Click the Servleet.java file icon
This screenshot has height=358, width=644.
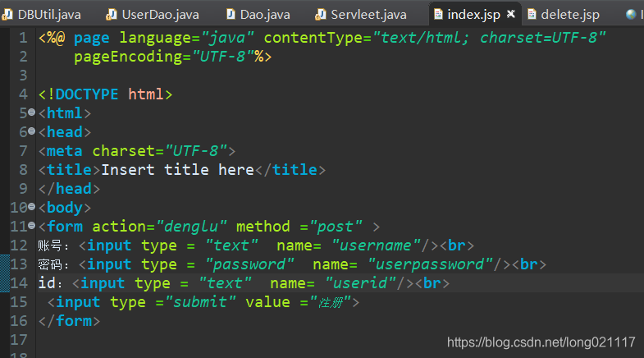tap(320, 15)
